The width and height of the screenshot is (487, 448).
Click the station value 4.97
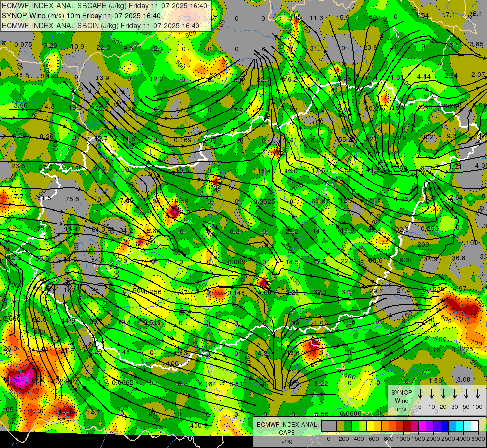click(459, 289)
